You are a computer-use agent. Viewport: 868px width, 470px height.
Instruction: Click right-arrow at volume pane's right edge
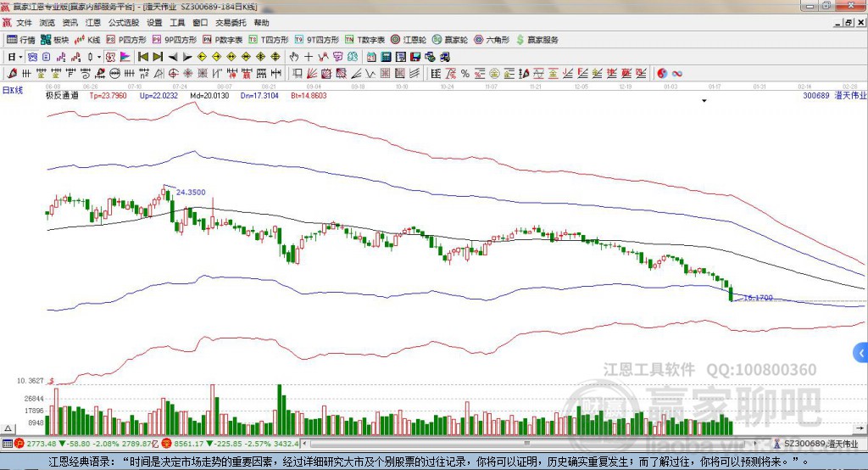tap(860, 428)
